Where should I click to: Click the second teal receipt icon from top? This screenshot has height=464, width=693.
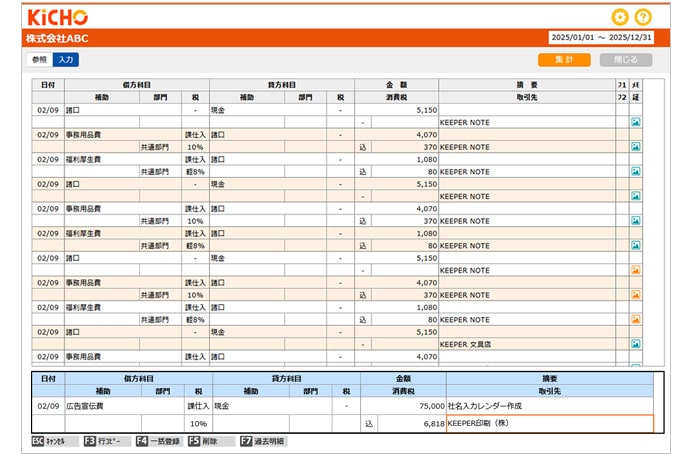[635, 147]
